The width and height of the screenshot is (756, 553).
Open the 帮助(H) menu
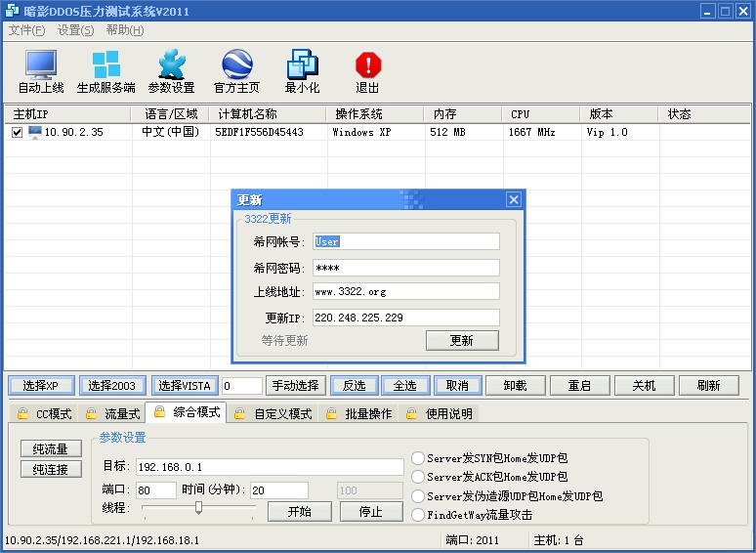click(x=125, y=30)
